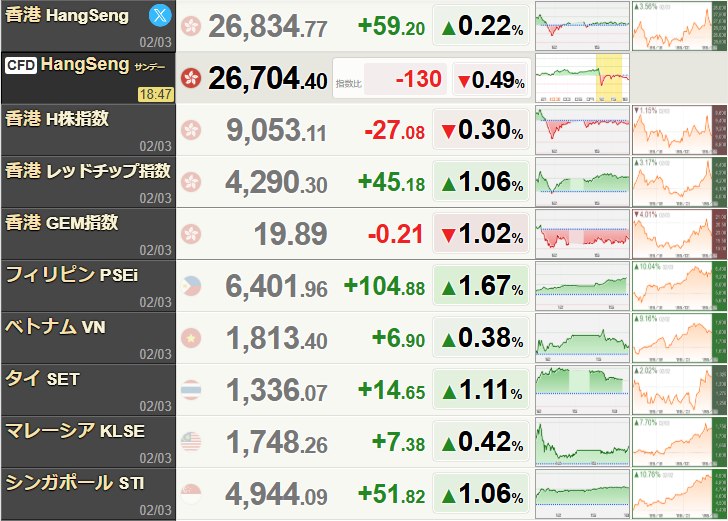Open orange long-term chart for マレーシア KLSE
728x521 pixels.
coord(679,442)
